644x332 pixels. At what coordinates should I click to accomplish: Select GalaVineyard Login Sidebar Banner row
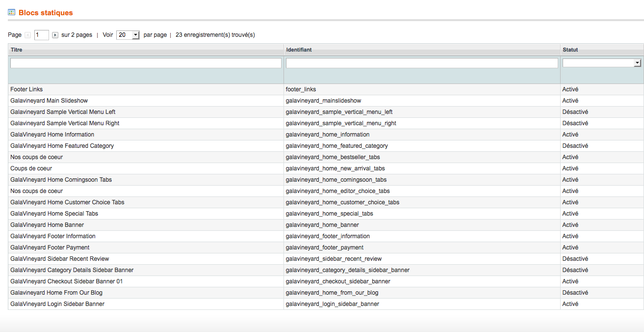point(57,304)
